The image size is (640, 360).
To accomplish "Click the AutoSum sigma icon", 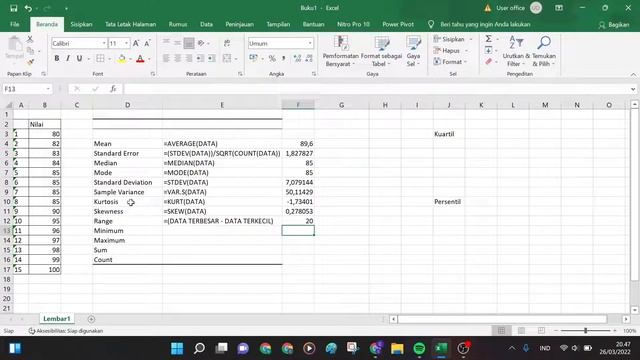I will [x=489, y=39].
